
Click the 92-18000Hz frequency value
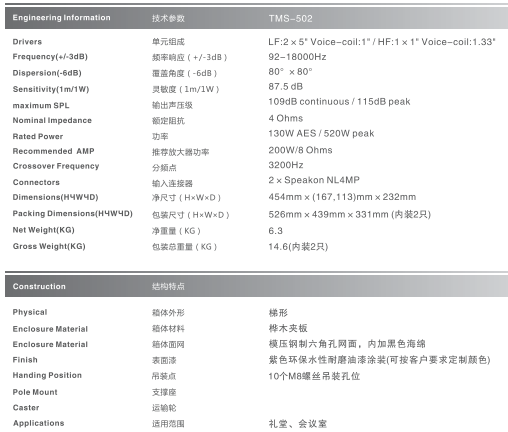pos(297,57)
